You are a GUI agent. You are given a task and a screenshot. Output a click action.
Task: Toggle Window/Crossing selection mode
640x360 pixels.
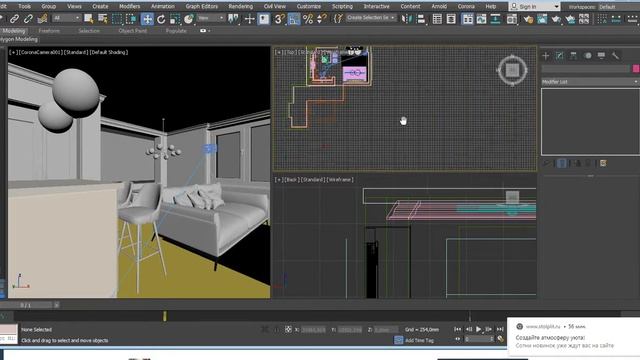click(x=131, y=19)
